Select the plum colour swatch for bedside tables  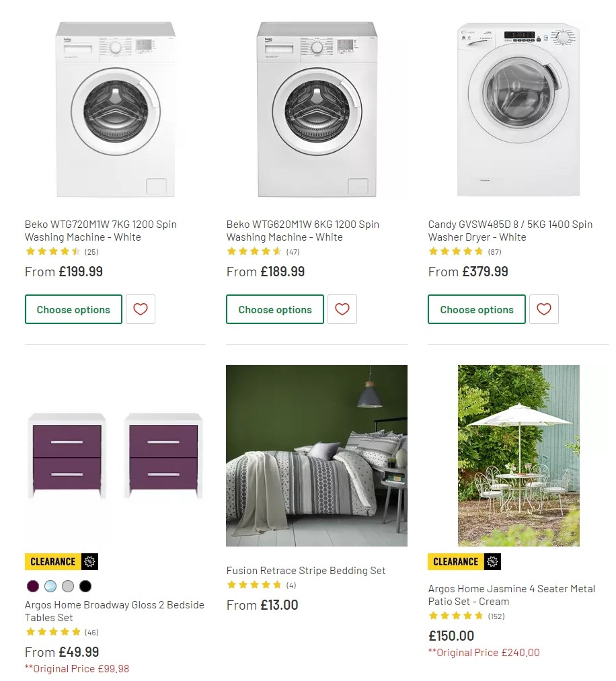32,586
